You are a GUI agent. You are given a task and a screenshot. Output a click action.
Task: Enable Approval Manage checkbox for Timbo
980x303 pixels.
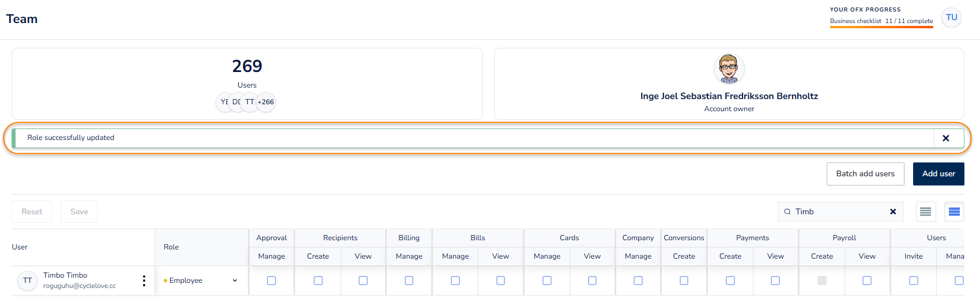coord(272,281)
